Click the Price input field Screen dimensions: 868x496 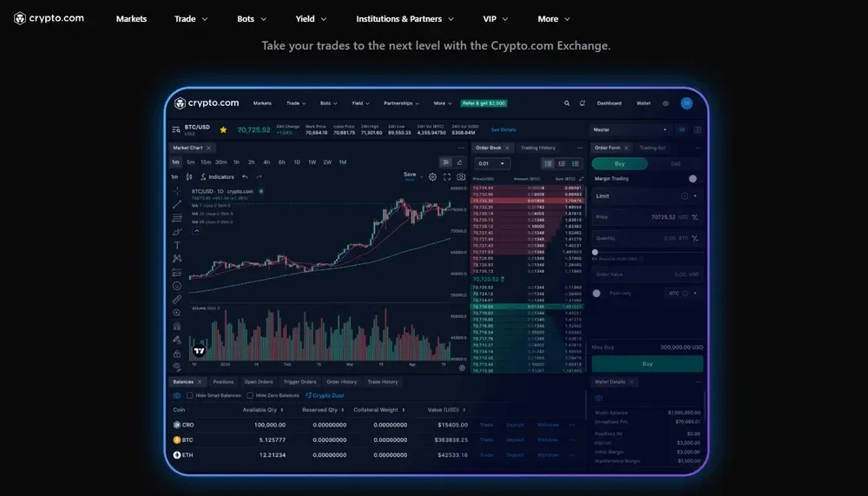click(648, 217)
